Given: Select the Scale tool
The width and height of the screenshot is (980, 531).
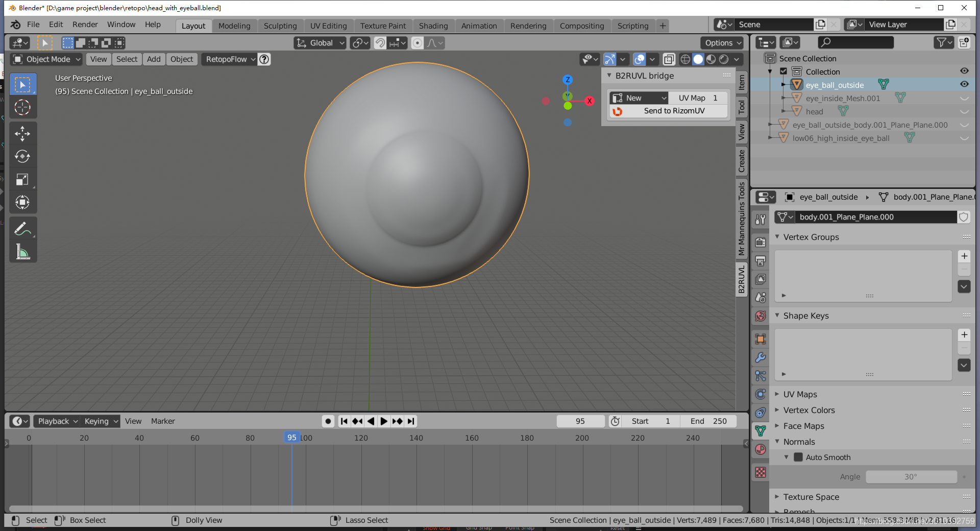Looking at the screenshot, I should coord(22,179).
